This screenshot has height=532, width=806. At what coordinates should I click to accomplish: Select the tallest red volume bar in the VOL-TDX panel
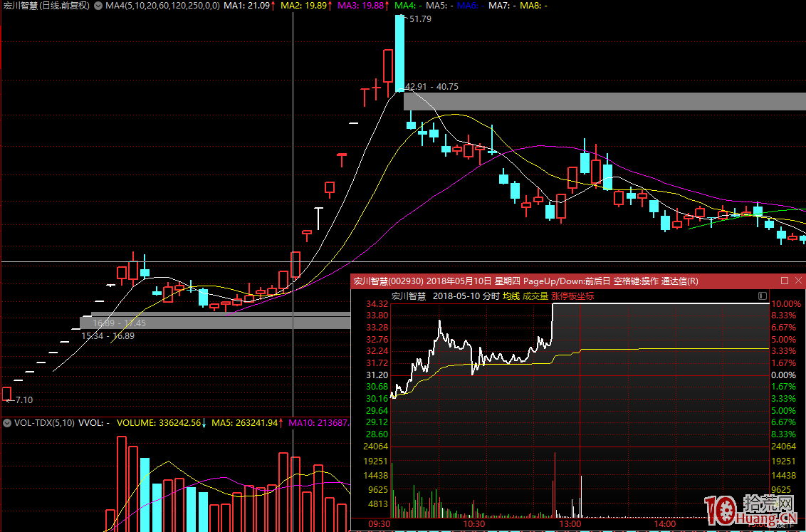[x=122, y=484]
